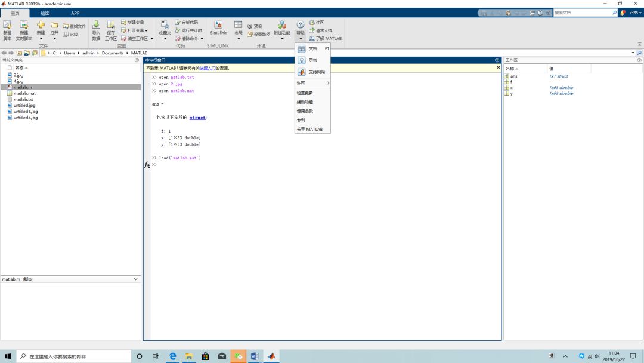Click the 搜索文档 search field

tap(583, 13)
